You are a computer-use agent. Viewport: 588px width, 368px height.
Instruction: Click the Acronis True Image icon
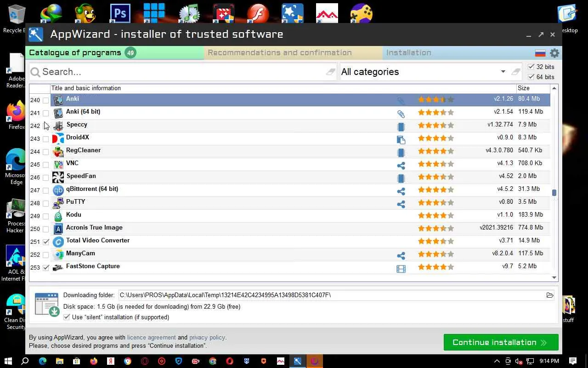[58, 229]
